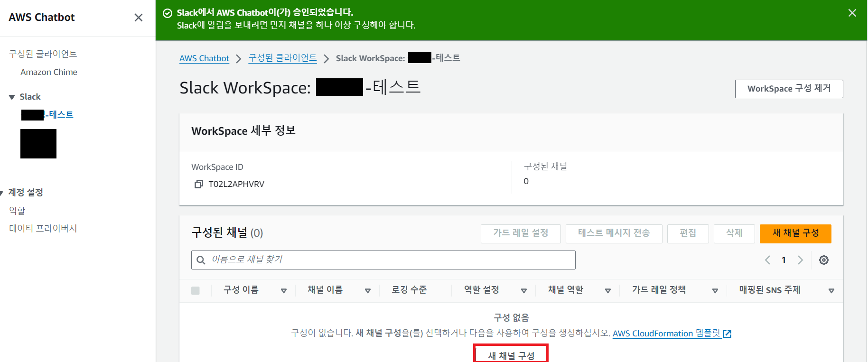Click the success checkmark icon in banner
Viewport: 868px width, 362px height.
[168, 13]
